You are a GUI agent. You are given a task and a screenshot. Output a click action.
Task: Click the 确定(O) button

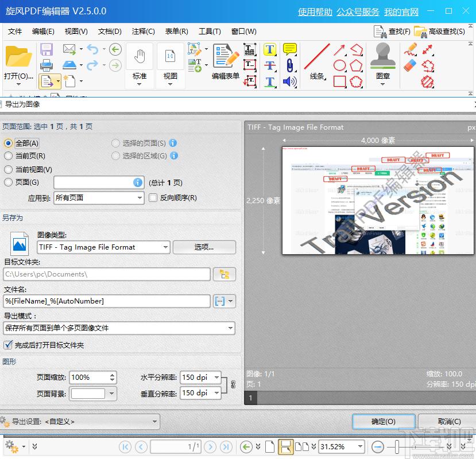[x=384, y=422]
